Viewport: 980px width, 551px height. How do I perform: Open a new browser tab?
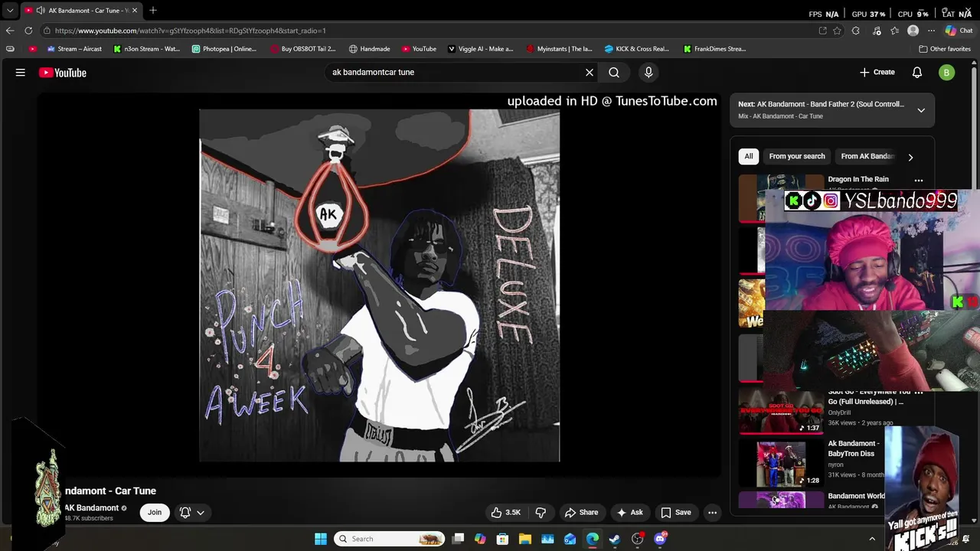pos(153,10)
